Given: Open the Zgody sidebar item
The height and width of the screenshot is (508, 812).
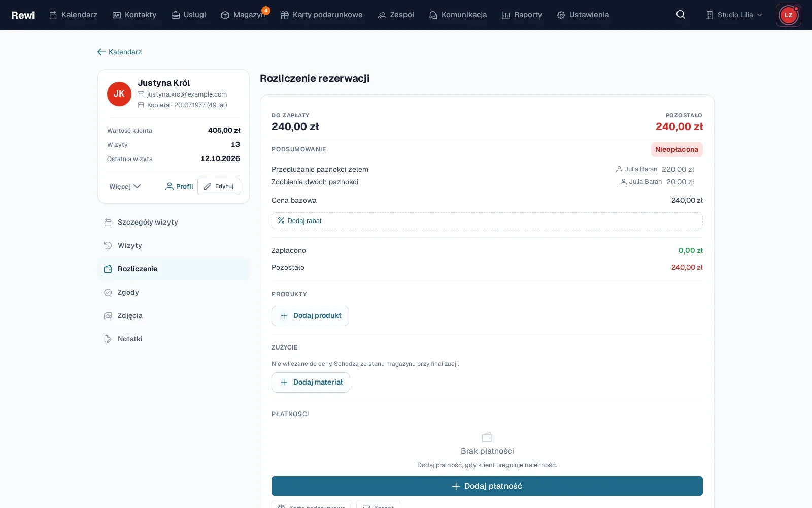Looking at the screenshot, I should pyautogui.click(x=174, y=292).
